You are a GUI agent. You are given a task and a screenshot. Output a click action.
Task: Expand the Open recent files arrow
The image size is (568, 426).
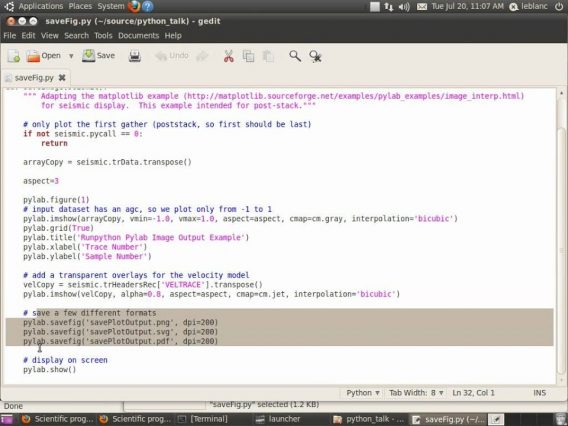pos(71,56)
